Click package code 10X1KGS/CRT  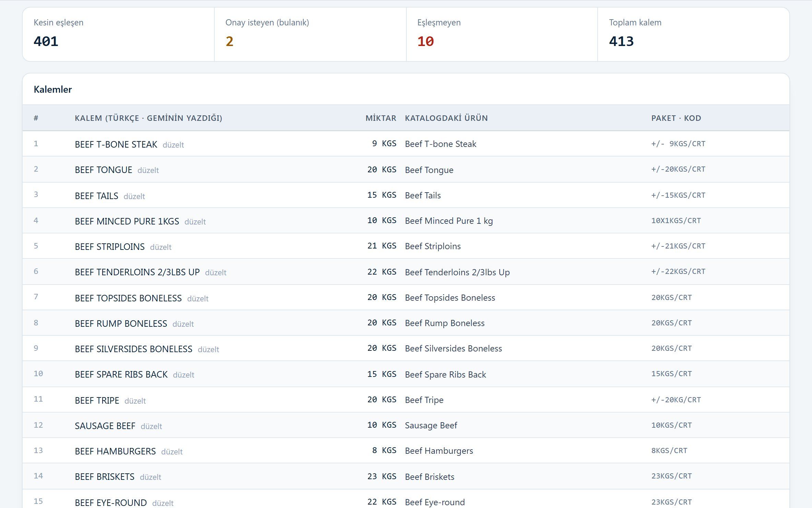click(676, 221)
